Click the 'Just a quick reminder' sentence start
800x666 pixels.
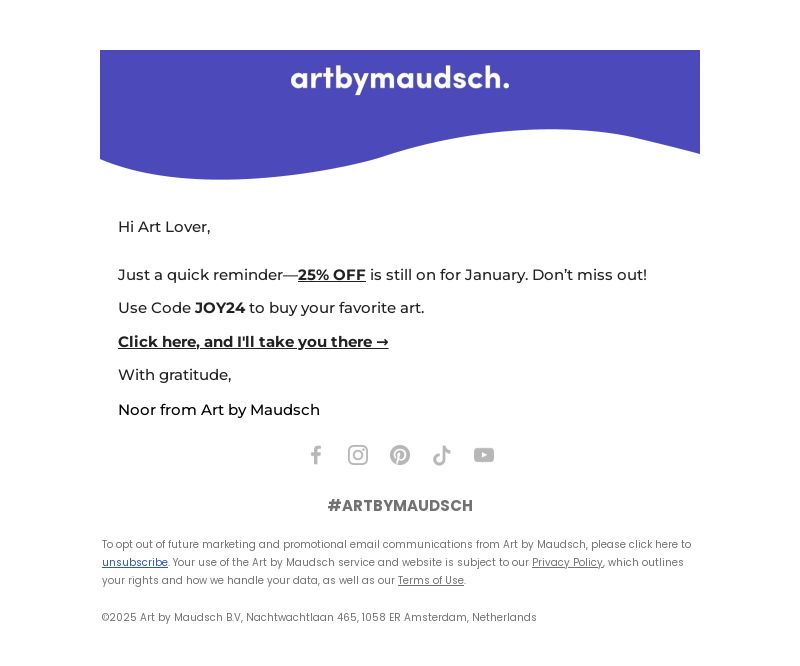pyautogui.click(x=200, y=275)
